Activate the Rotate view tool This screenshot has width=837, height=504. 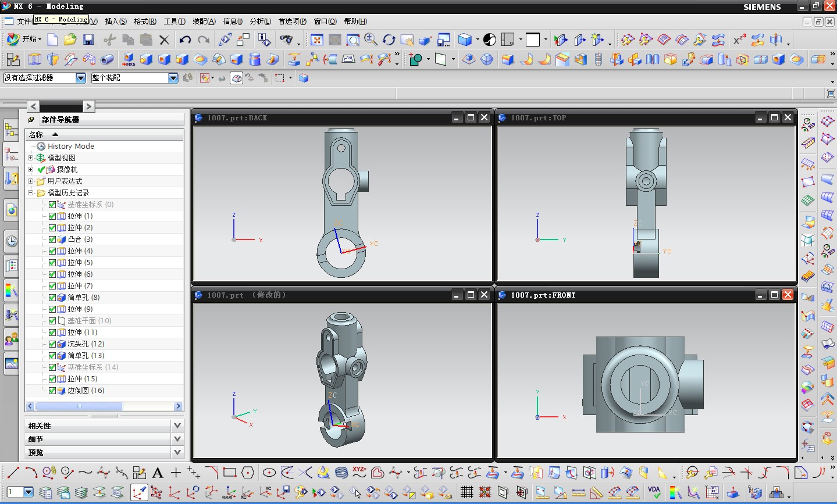pos(389,40)
